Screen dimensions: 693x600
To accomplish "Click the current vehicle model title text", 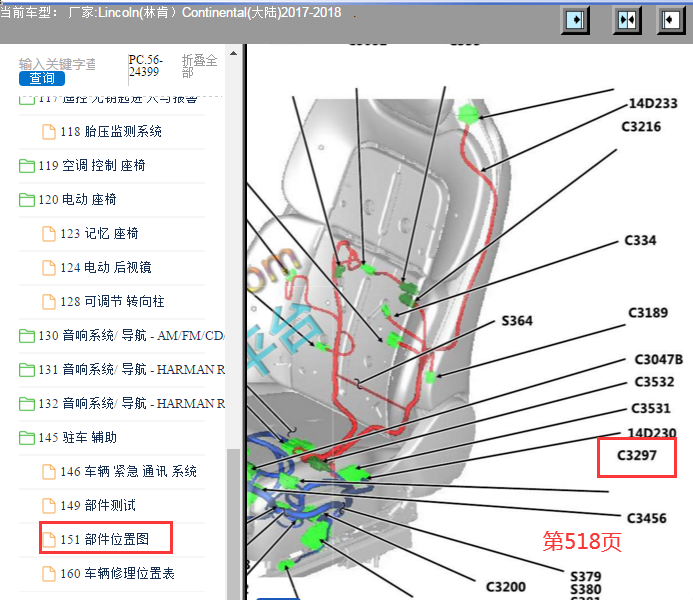I will click(x=171, y=12).
